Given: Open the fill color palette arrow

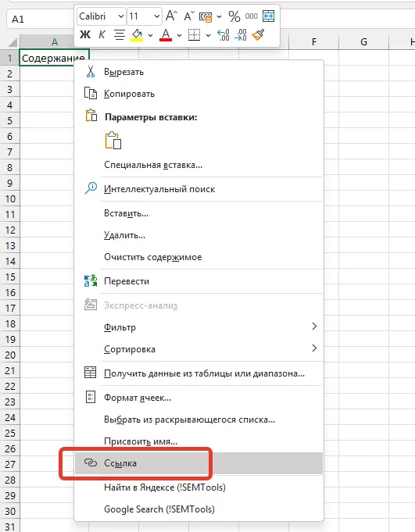Looking at the screenshot, I should [150, 35].
